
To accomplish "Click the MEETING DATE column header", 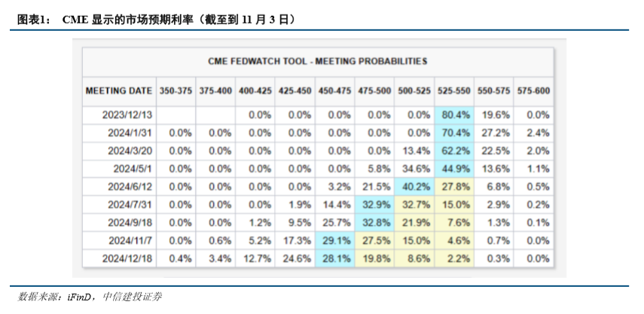I will pos(119,90).
